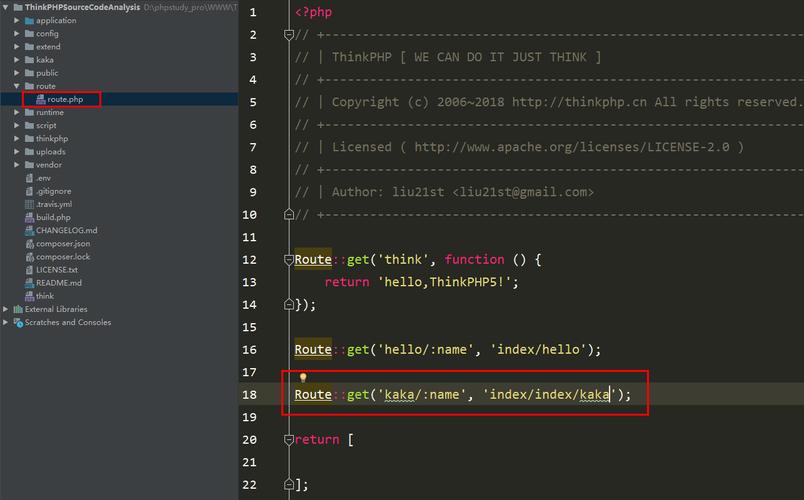Screen dimensions: 804x500
Task: Click the yellow lightbulb intention icon
Action: pyautogui.click(x=303, y=378)
